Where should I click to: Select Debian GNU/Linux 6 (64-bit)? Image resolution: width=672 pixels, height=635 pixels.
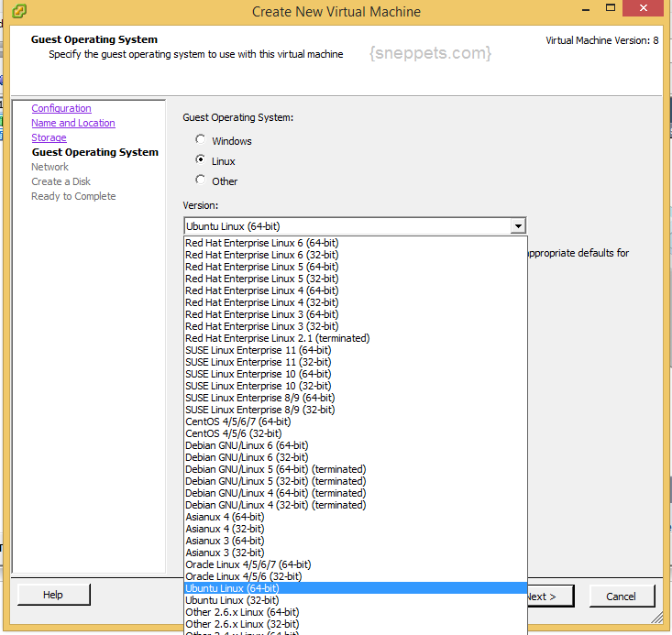[x=356, y=445]
